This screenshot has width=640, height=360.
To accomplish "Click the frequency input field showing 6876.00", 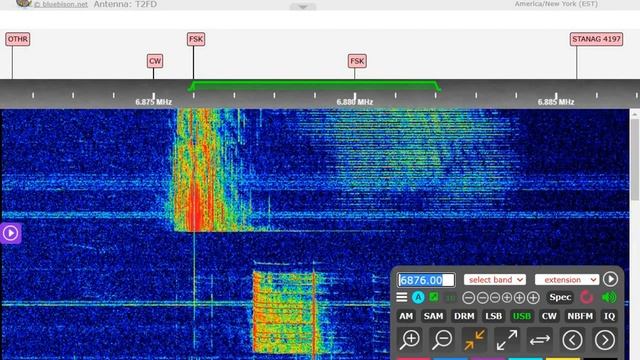I will 426,280.
